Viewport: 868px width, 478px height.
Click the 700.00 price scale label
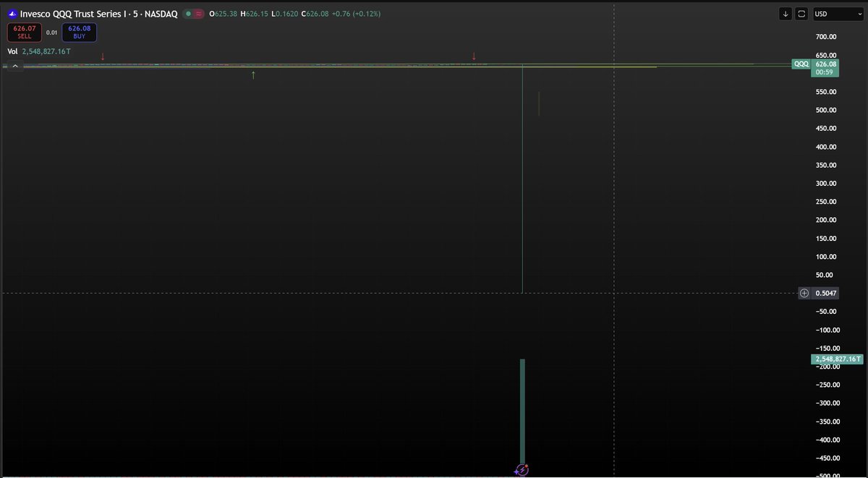point(826,37)
